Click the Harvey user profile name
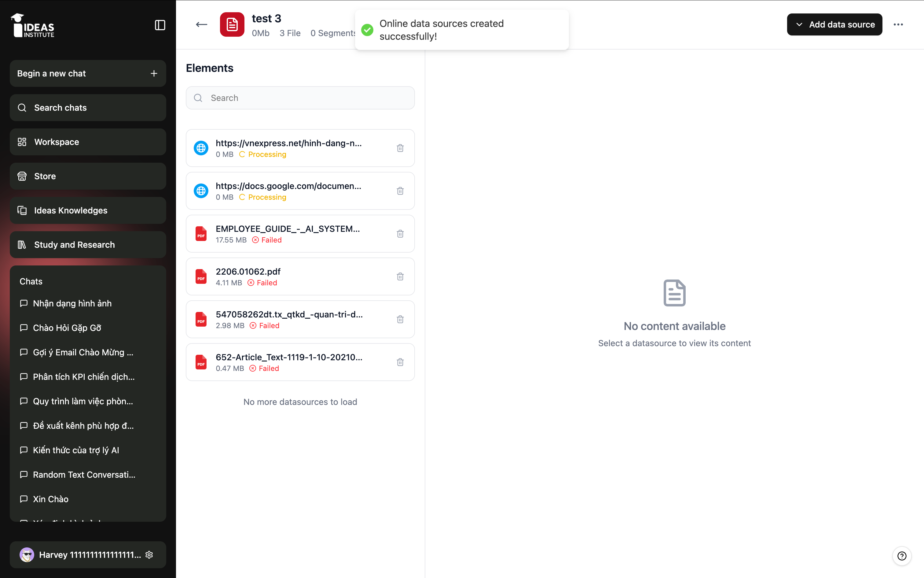This screenshot has width=924, height=578. [x=90, y=555]
